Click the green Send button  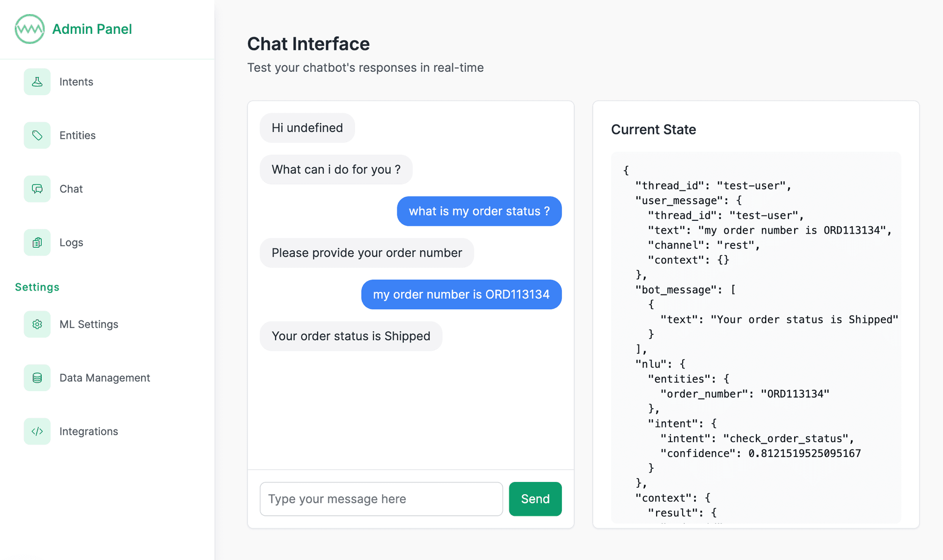pyautogui.click(x=535, y=499)
